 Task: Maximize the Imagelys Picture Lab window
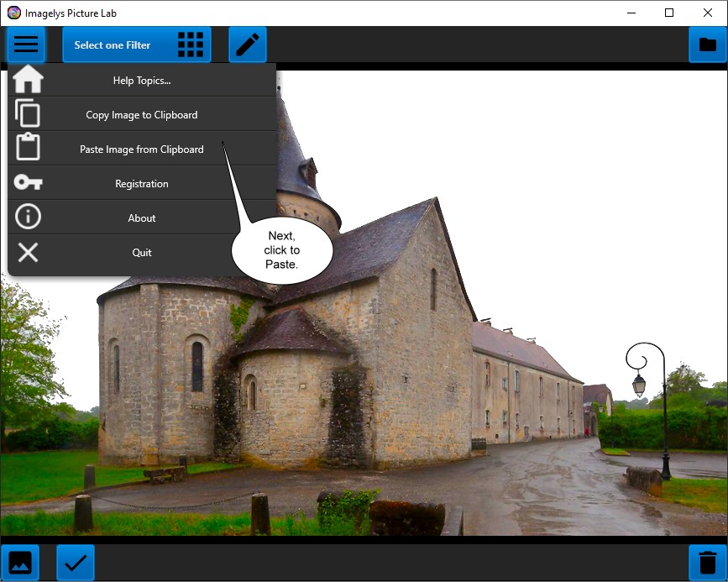[669, 13]
